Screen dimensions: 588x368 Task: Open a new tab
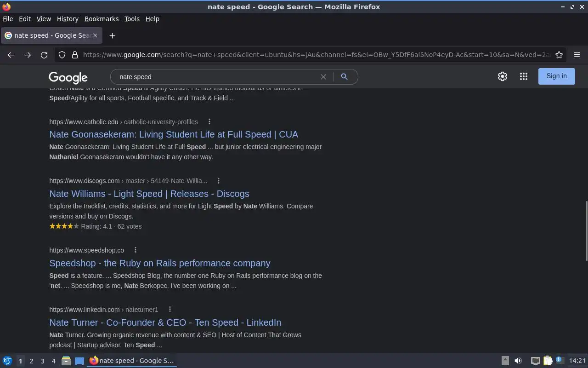point(112,35)
